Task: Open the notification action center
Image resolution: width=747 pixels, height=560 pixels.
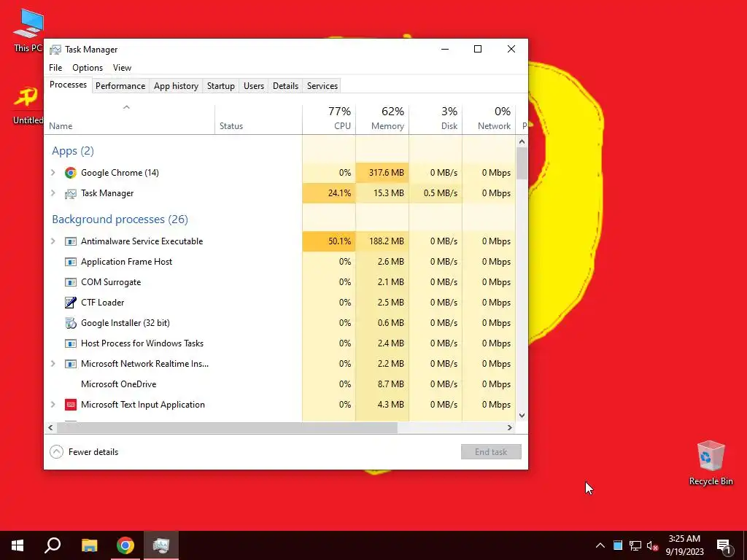Action: tap(724, 545)
